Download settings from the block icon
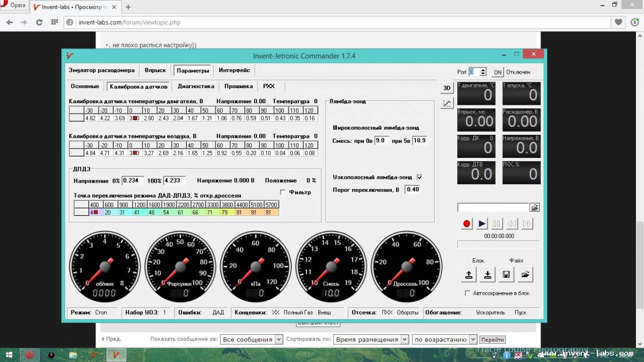The height and width of the screenshot is (362, 644). pos(487,274)
